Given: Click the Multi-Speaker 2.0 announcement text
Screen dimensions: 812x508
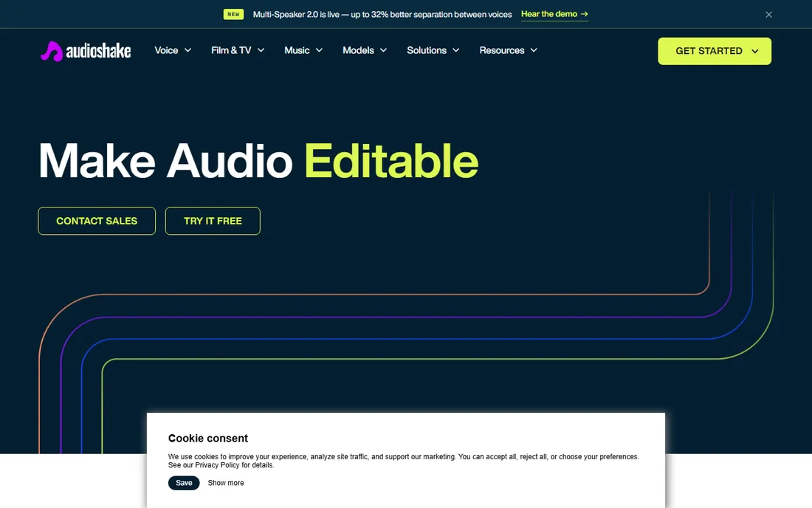Looking at the screenshot, I should click(x=382, y=15).
